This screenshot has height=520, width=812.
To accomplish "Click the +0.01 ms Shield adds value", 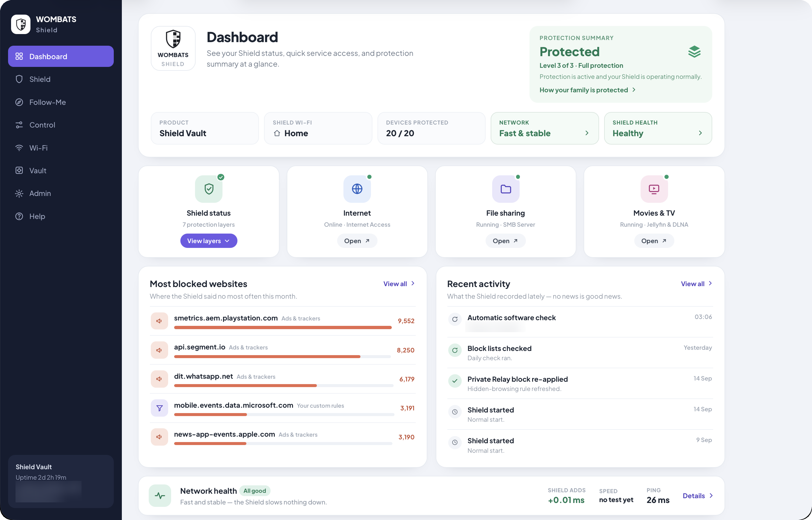I will pyautogui.click(x=566, y=500).
